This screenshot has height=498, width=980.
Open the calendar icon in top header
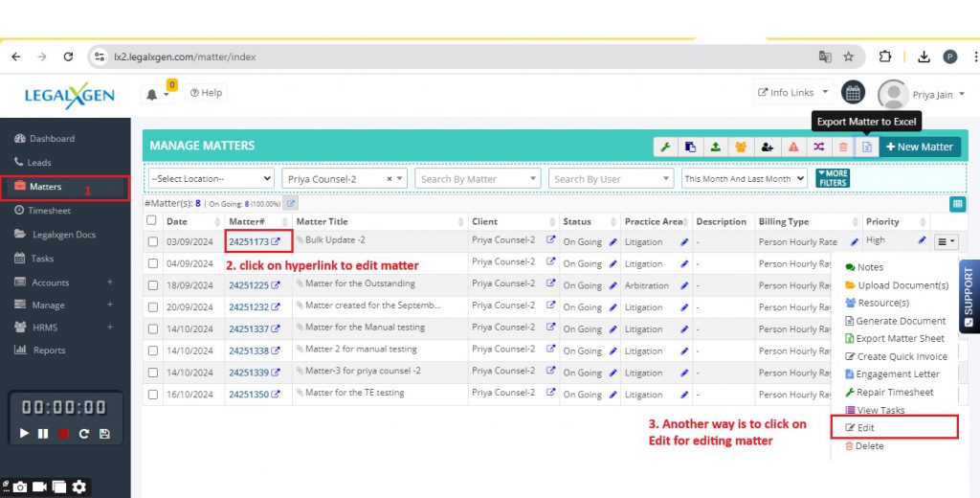click(853, 93)
